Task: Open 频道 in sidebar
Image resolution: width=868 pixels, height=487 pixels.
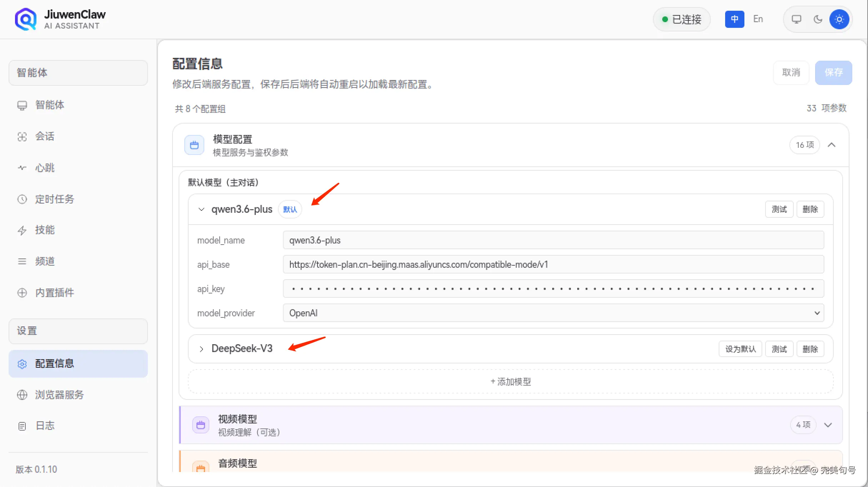Action: pyautogui.click(x=78, y=261)
